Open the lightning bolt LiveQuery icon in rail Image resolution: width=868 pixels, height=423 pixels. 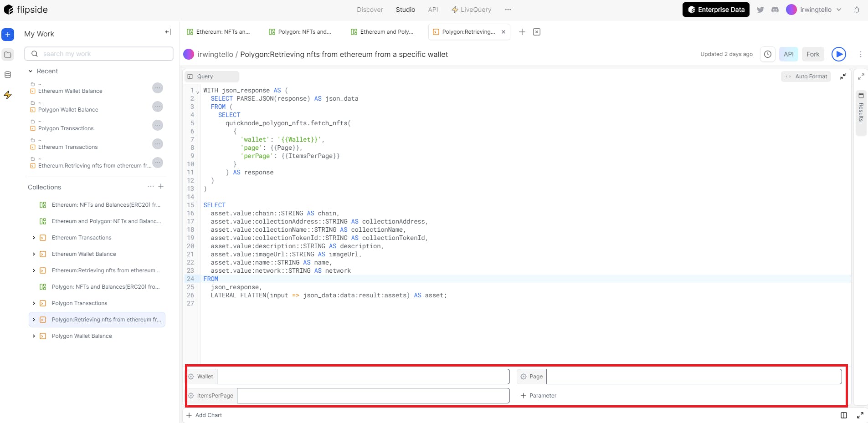[8, 95]
